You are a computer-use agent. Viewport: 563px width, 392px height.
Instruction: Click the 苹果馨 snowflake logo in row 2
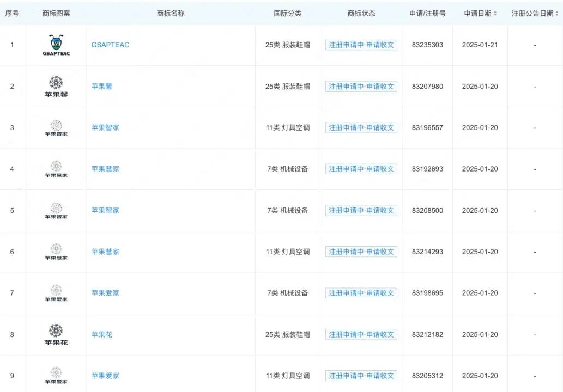point(56,86)
